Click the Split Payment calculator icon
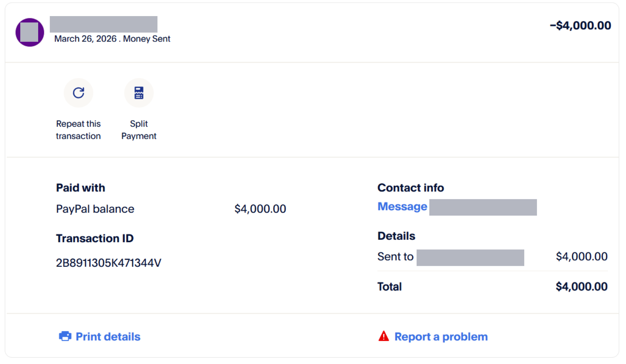This screenshot has height=364, width=626. coord(139,93)
